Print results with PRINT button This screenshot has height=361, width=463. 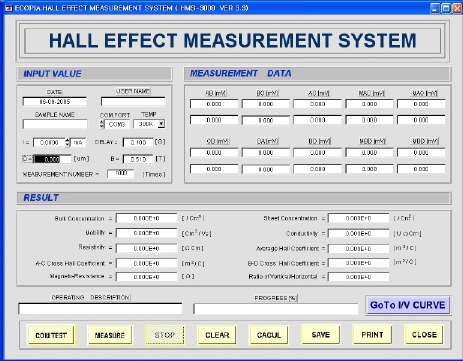click(372, 335)
